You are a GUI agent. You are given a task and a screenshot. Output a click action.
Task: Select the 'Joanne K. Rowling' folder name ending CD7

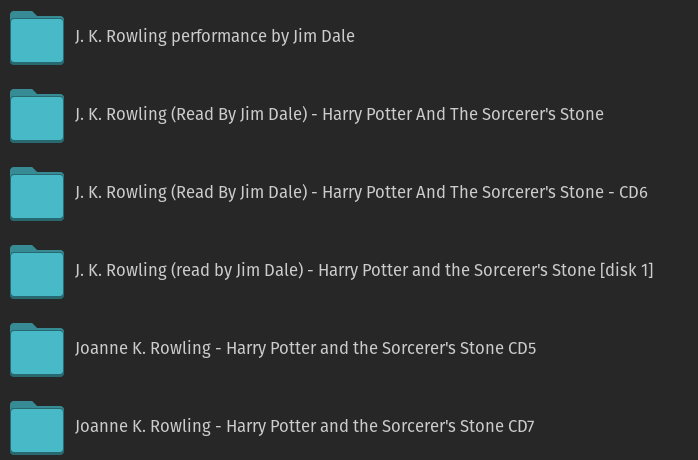click(304, 426)
